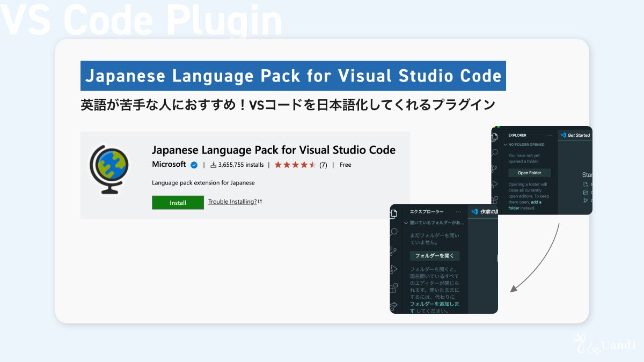Image resolution: width=644 pixels, height=362 pixels.
Task: Click the globe icon of the Japanese Language Pack
Action: click(x=109, y=169)
